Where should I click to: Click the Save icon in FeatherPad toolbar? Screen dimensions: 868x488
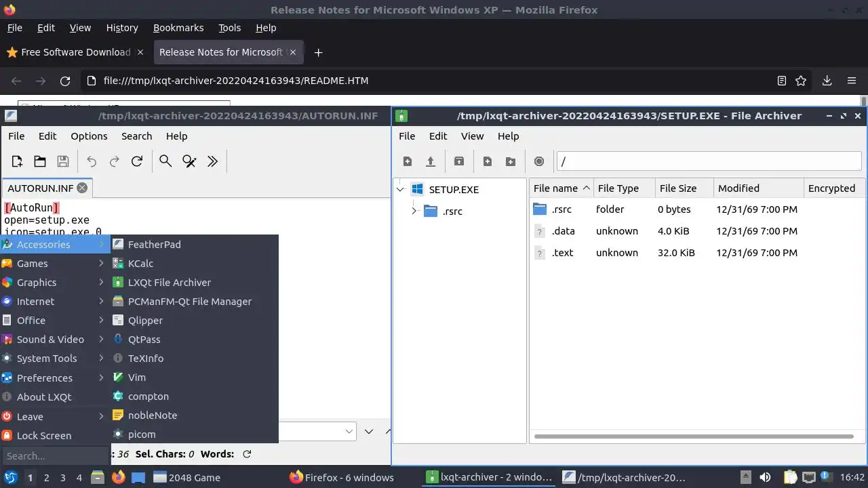63,161
